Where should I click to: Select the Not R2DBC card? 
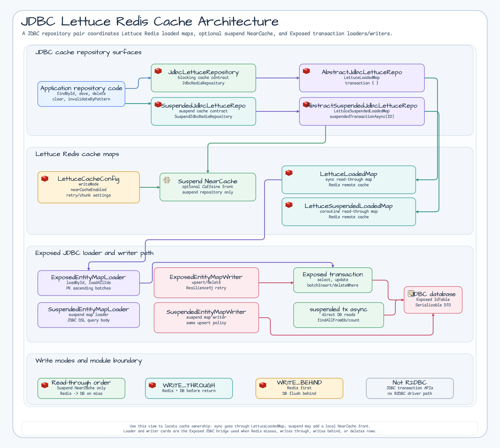point(410,388)
